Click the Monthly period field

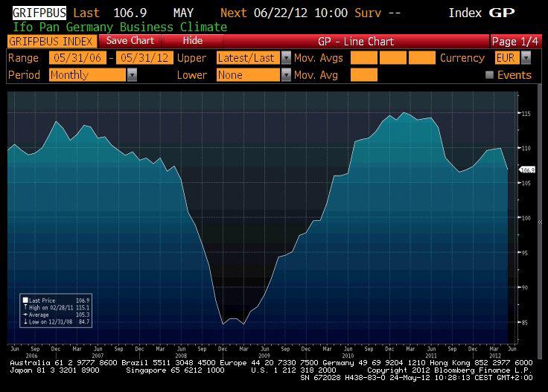pyautogui.click(x=88, y=75)
